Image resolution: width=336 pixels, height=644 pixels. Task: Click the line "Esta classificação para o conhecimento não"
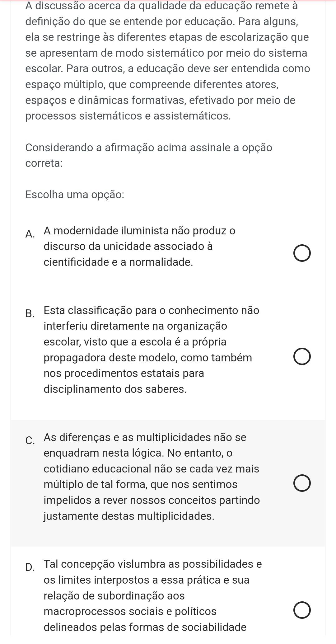click(152, 310)
